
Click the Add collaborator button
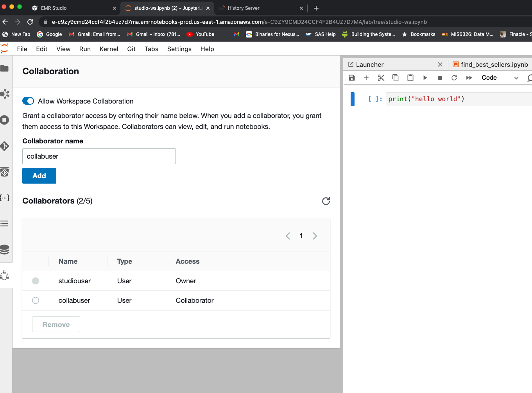tap(39, 176)
